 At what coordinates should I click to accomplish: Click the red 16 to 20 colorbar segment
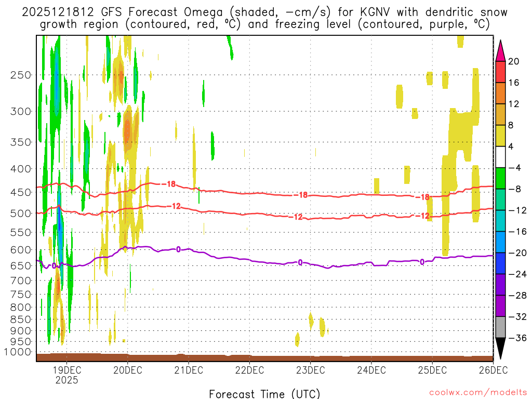[500, 72]
